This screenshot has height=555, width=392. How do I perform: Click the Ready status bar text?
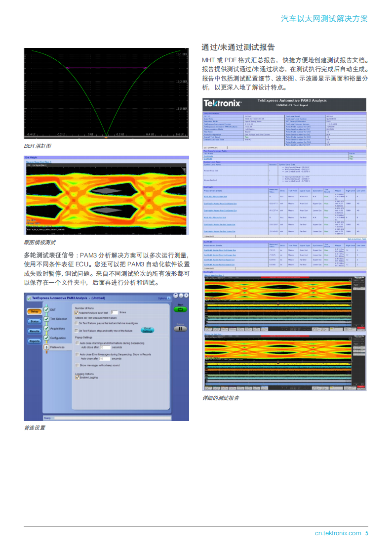coord(47,418)
